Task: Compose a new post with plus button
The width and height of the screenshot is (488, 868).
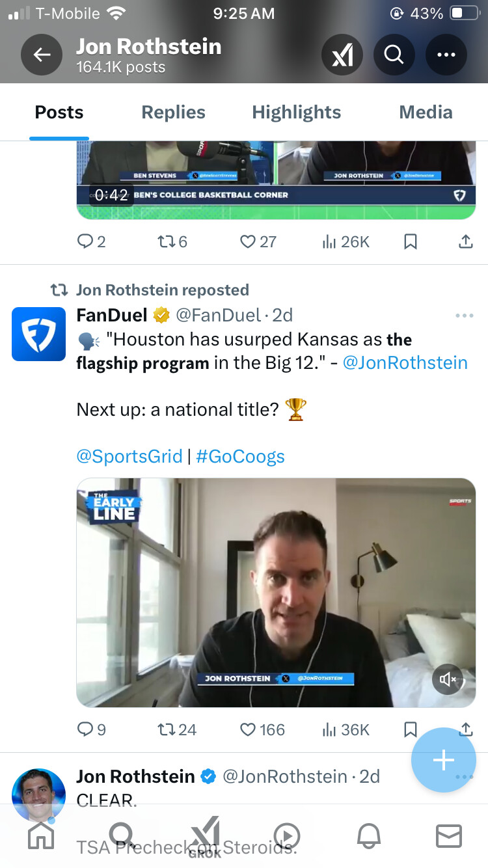Action: tap(444, 759)
